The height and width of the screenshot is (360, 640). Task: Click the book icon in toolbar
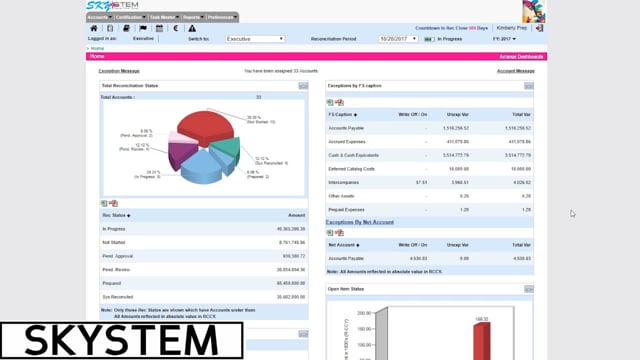point(126,28)
